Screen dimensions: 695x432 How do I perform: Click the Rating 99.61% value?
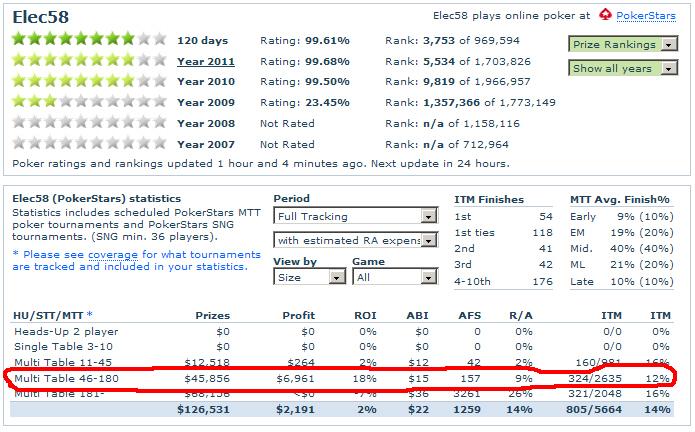pyautogui.click(x=327, y=41)
